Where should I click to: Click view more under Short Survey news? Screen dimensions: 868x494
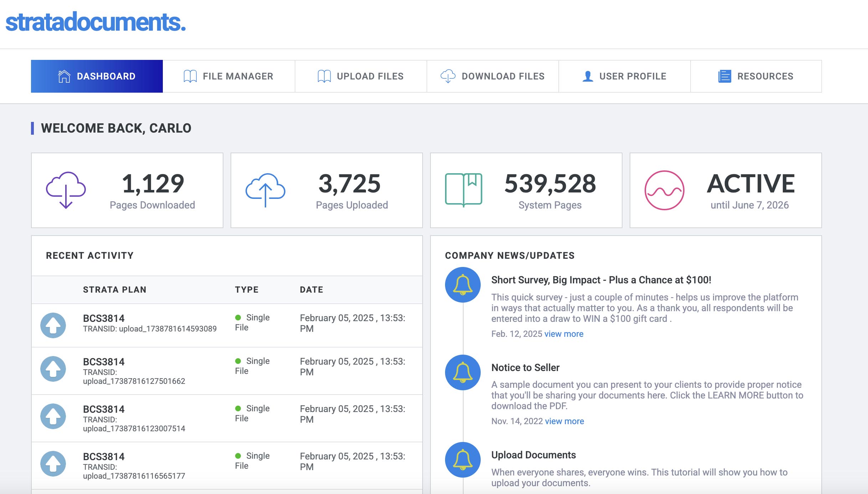[x=564, y=334]
